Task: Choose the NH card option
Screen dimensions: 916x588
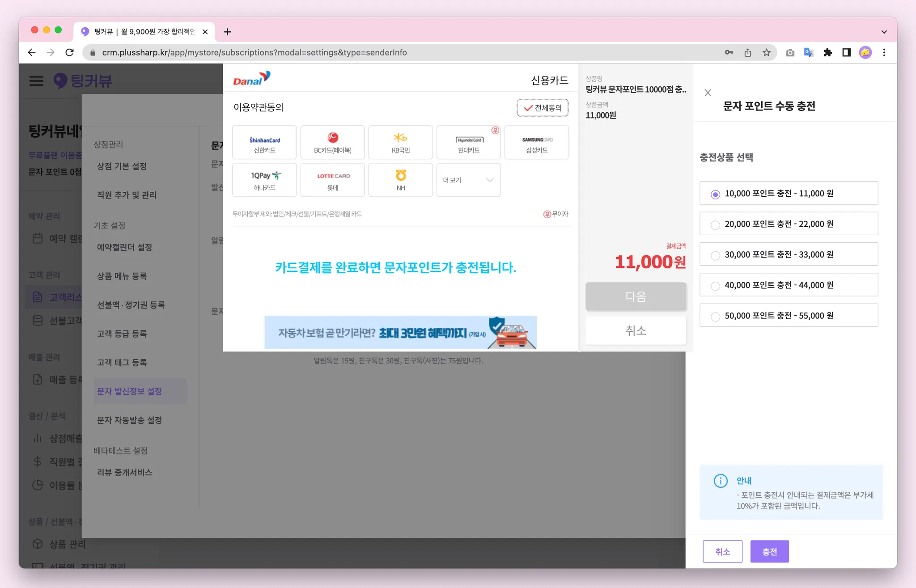Action: 400,180
